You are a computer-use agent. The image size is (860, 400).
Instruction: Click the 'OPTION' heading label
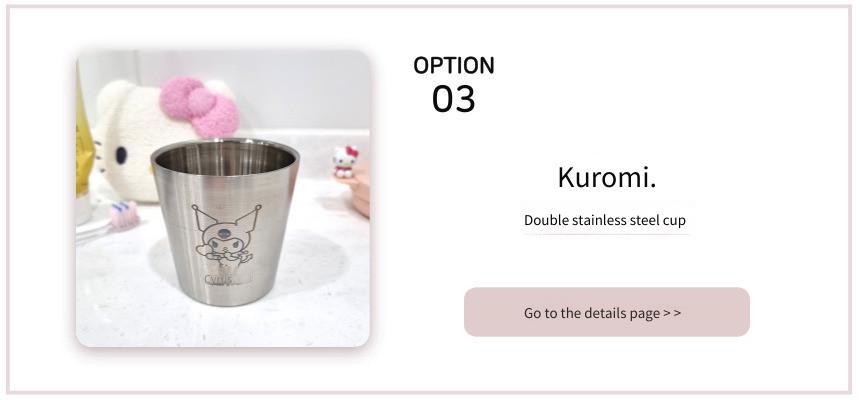(454, 65)
